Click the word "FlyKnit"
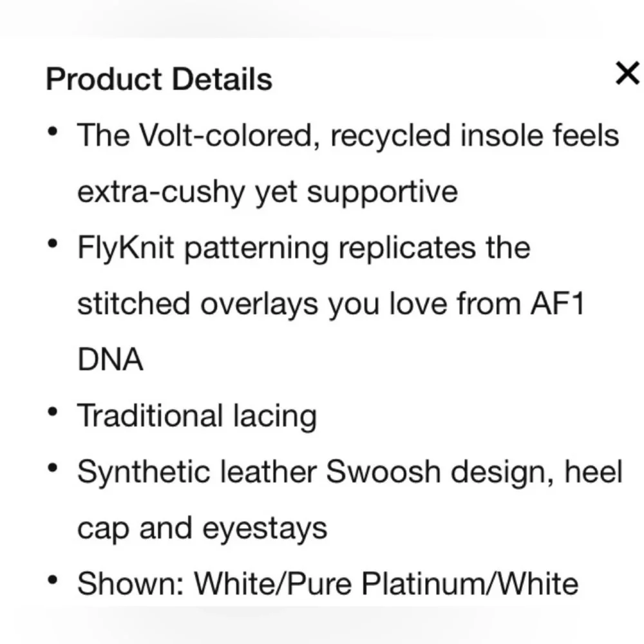The height and width of the screenshot is (644, 644). [x=126, y=248]
